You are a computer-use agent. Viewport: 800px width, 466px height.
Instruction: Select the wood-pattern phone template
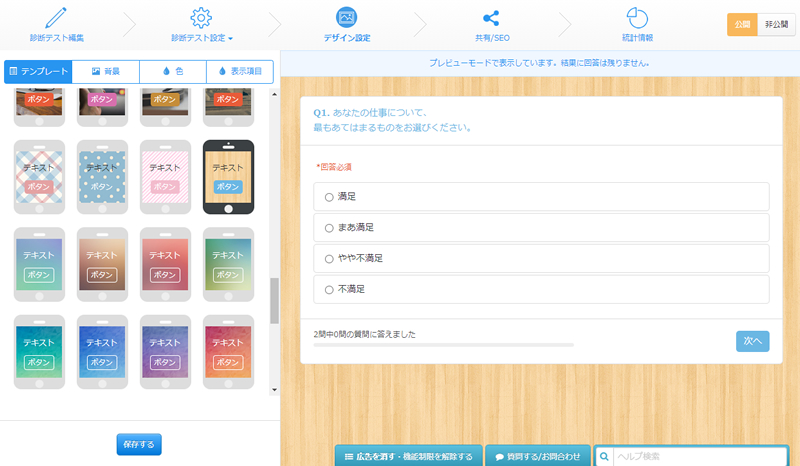[x=228, y=176]
